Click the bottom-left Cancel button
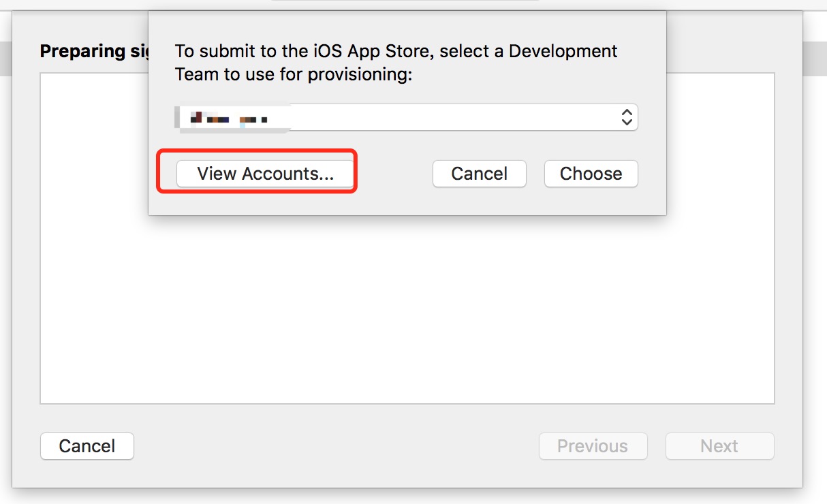Viewport: 827px width, 504px height. [x=87, y=446]
